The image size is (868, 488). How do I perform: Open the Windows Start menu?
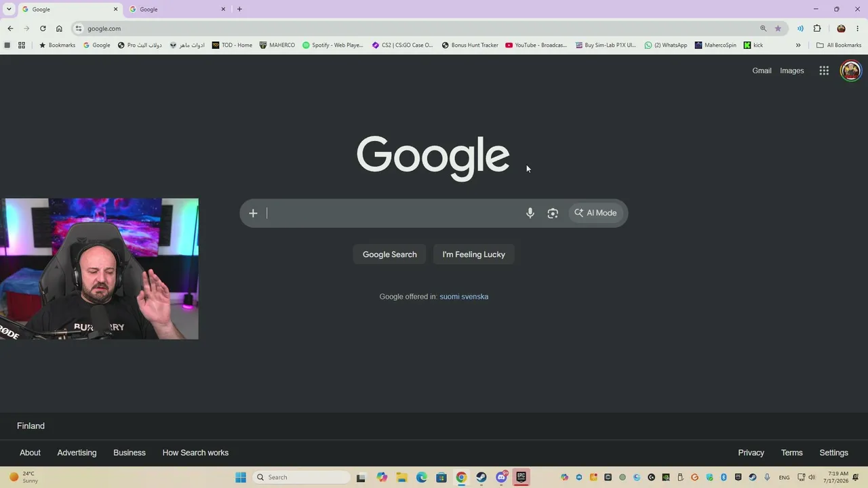click(241, 477)
